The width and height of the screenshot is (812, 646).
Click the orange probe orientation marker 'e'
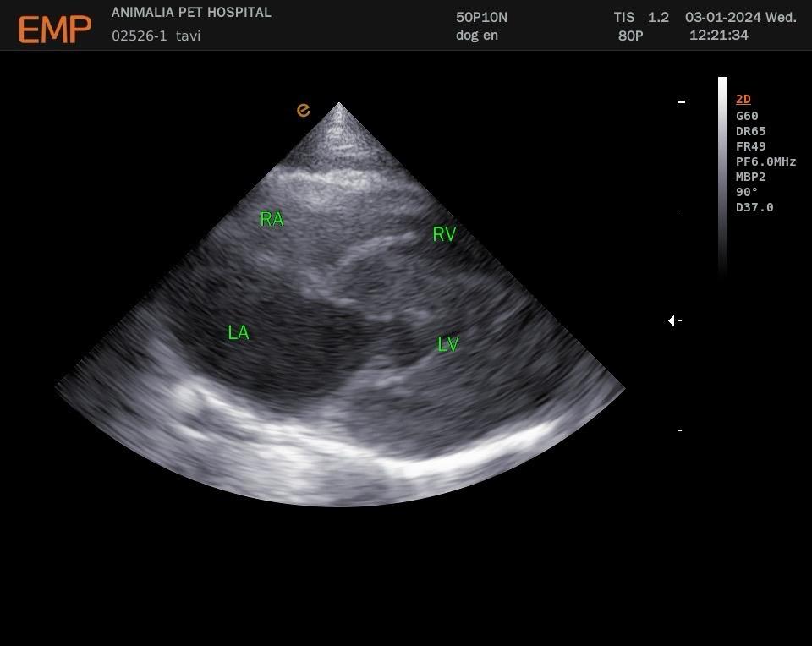[304, 110]
